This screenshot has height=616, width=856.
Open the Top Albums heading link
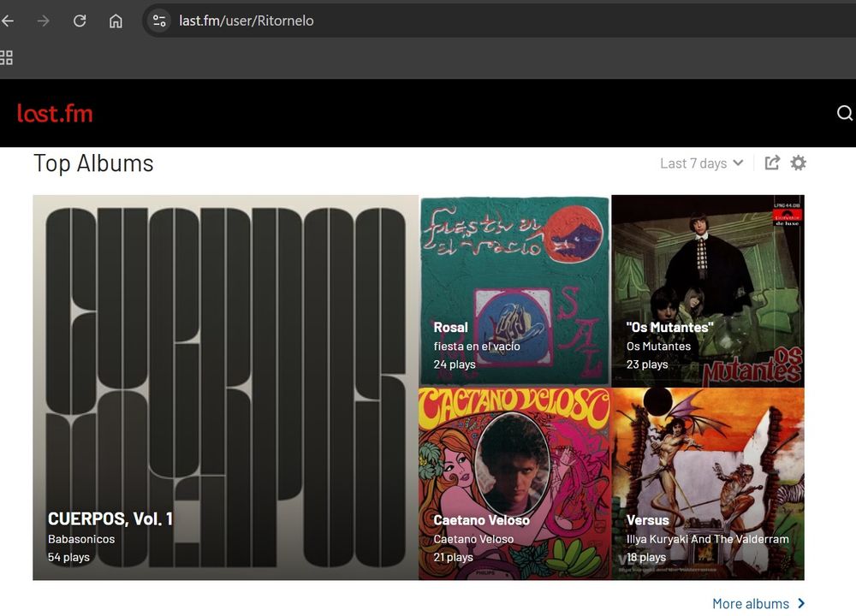click(x=93, y=163)
